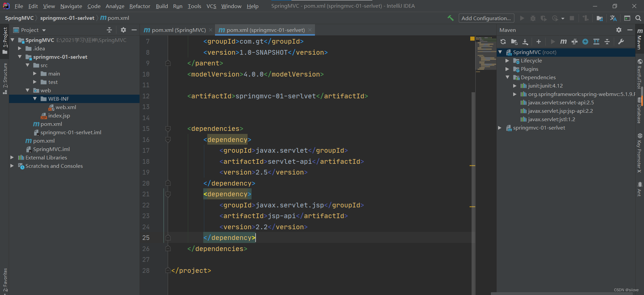
Task: Open Project panel gear settings
Action: pos(123,30)
